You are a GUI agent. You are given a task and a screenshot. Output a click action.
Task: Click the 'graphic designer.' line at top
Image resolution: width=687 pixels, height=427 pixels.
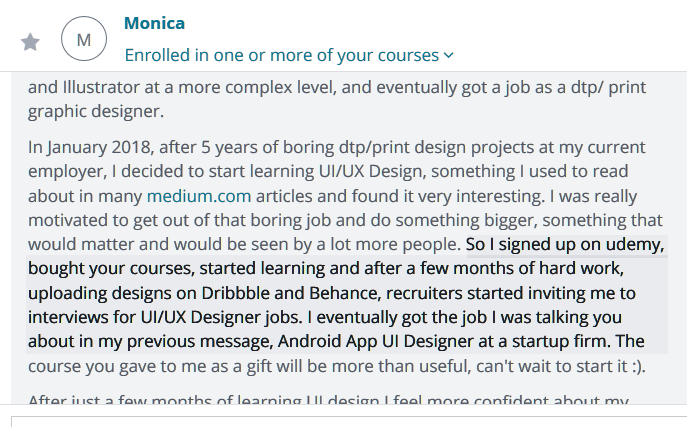(96, 111)
